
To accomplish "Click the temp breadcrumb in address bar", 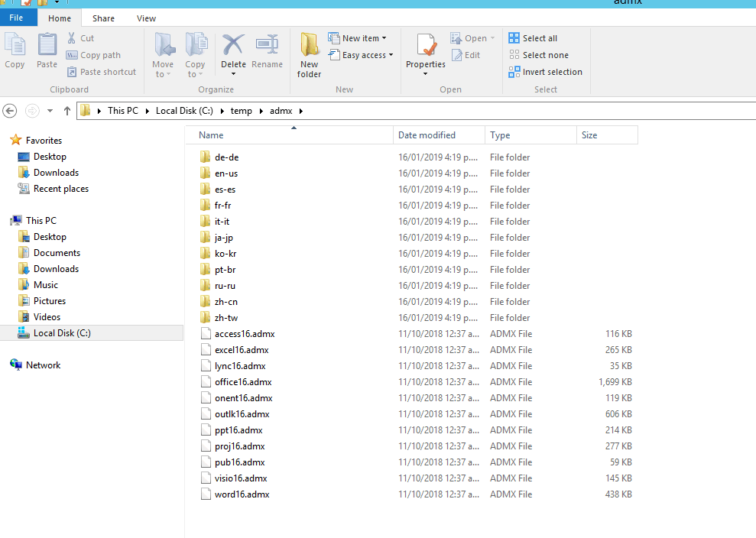I will coord(241,111).
